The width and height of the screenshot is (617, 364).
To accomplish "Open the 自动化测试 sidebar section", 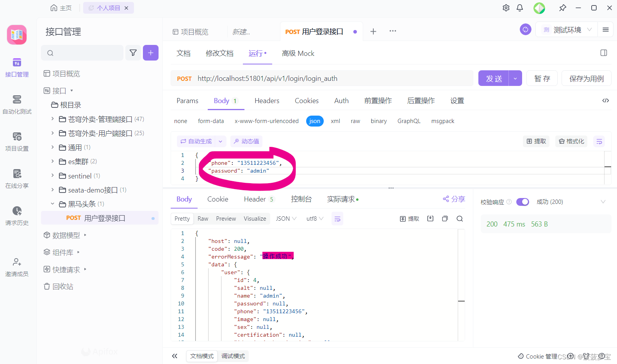I will [x=17, y=105].
